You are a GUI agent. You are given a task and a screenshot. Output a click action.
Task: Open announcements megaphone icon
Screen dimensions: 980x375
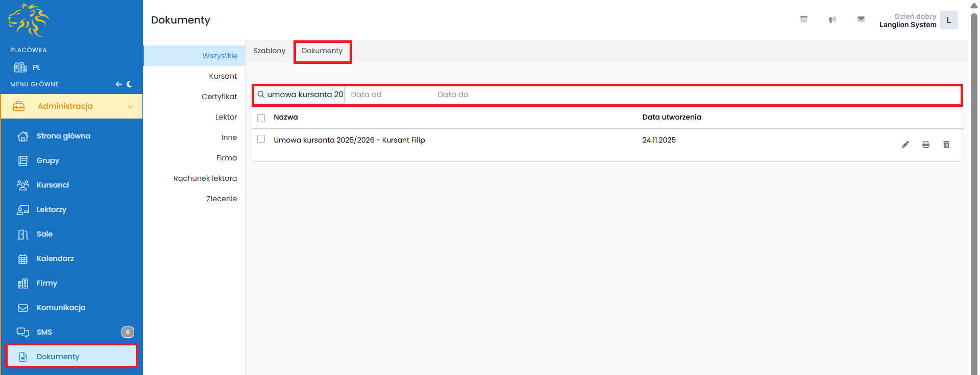tap(832, 19)
